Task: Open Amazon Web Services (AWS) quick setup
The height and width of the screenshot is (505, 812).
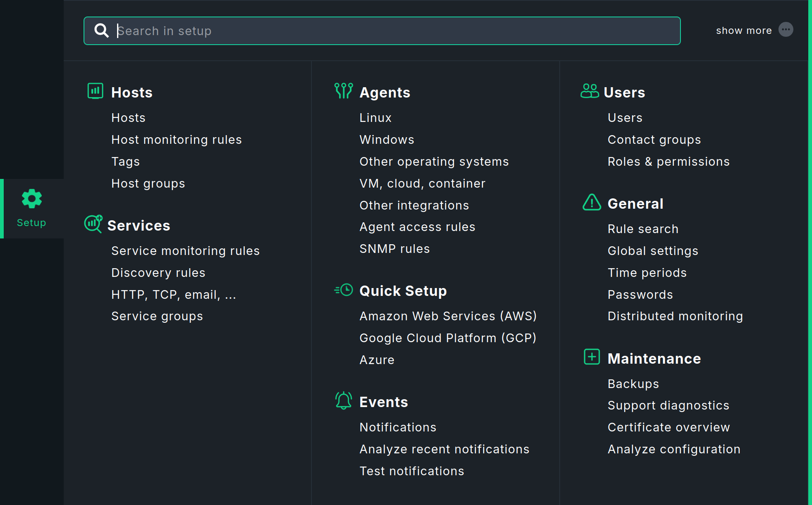Action: click(x=448, y=316)
